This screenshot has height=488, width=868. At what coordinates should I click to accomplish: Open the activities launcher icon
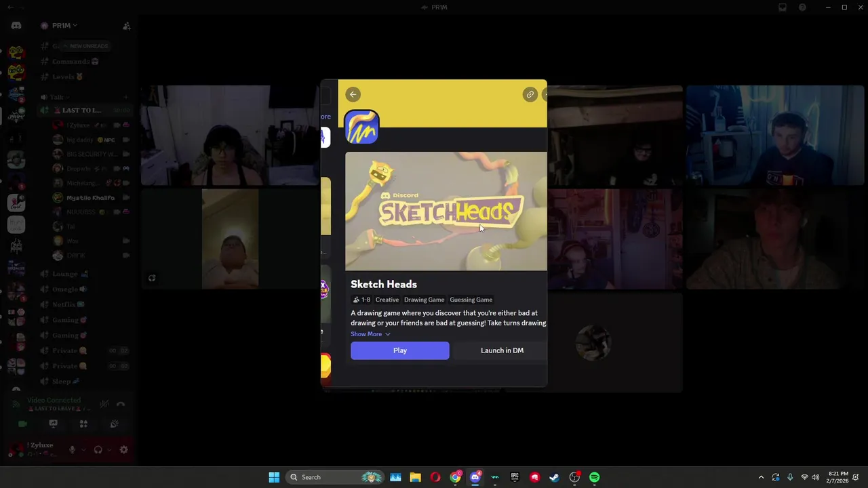point(83,424)
